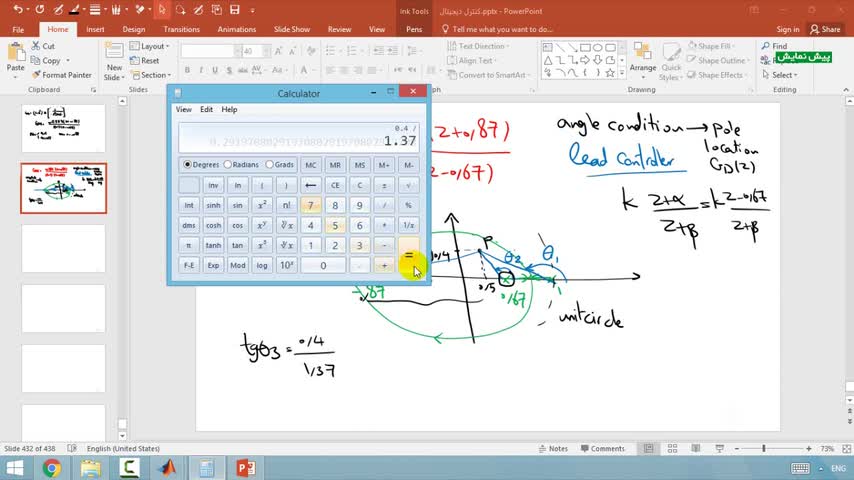Click the zoom in plus button
The height and width of the screenshot is (480, 854).
click(x=809, y=448)
